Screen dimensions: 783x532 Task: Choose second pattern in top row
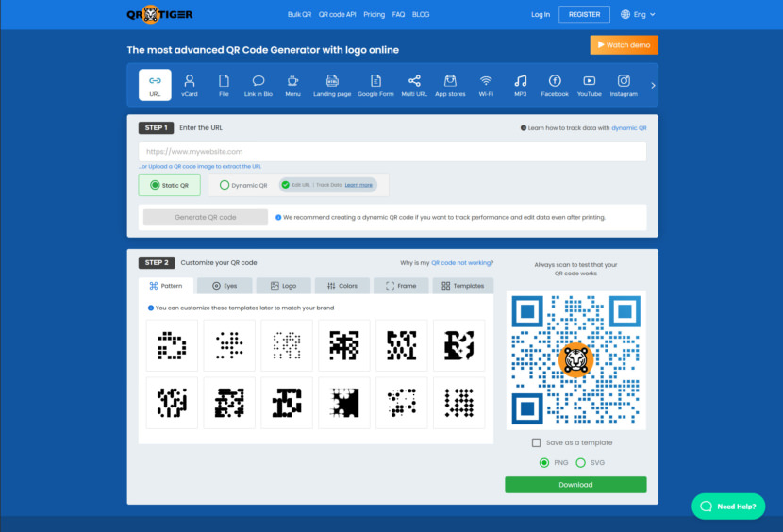click(229, 345)
